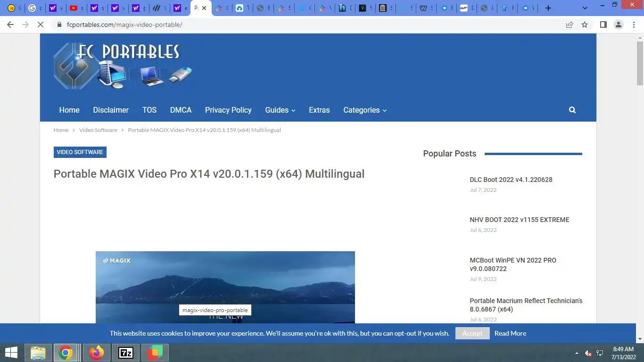Image resolution: width=644 pixels, height=362 pixels.
Task: Open the Disclaimer page
Action: tap(111, 110)
